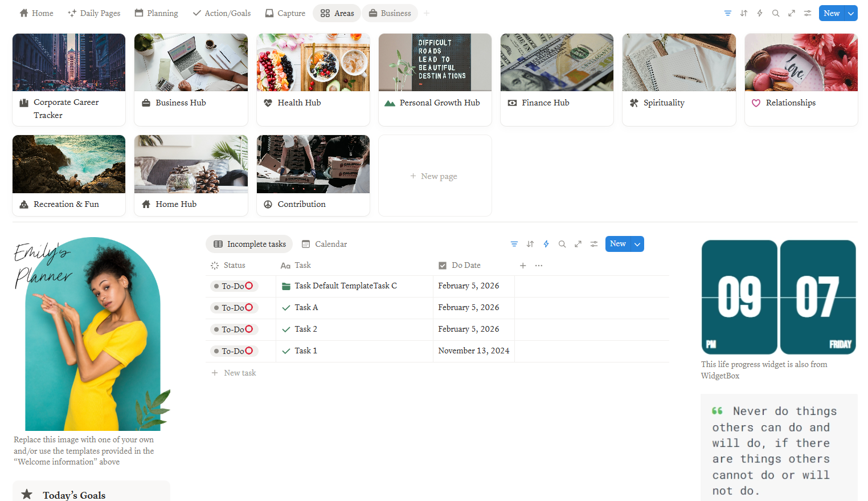Open the New button dropdown for tasks
Image resolution: width=868 pixels, height=501 pixels.
pyautogui.click(x=637, y=243)
